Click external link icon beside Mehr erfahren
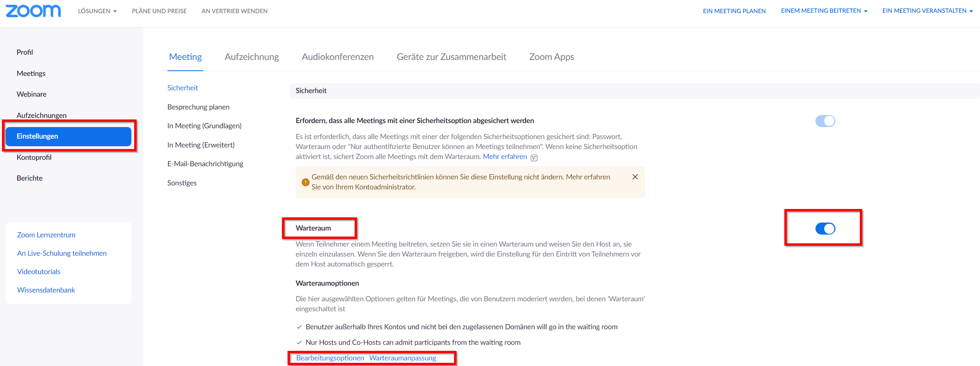Viewport: 980px width, 366px height. [x=534, y=157]
